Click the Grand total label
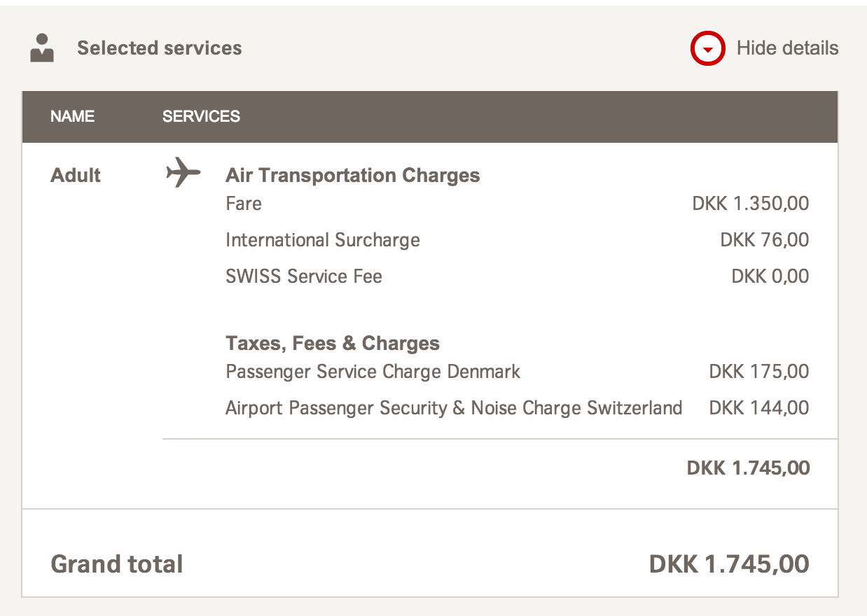This screenshot has height=616, width=867. (117, 564)
